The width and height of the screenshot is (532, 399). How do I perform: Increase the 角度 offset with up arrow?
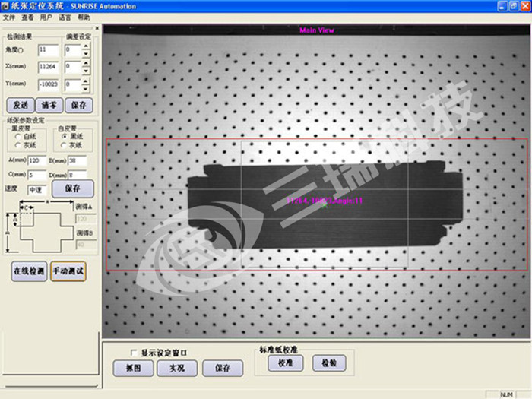[86, 46]
